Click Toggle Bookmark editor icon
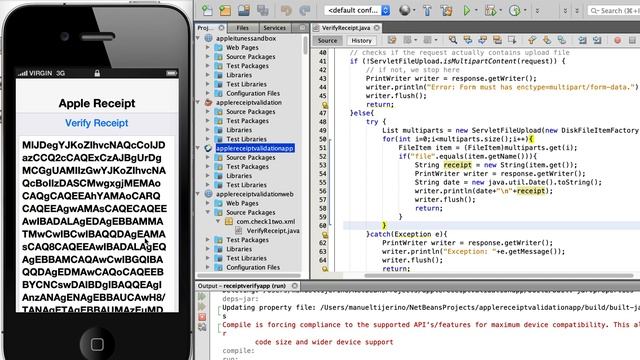The height and width of the screenshot is (360, 640). 562,40
